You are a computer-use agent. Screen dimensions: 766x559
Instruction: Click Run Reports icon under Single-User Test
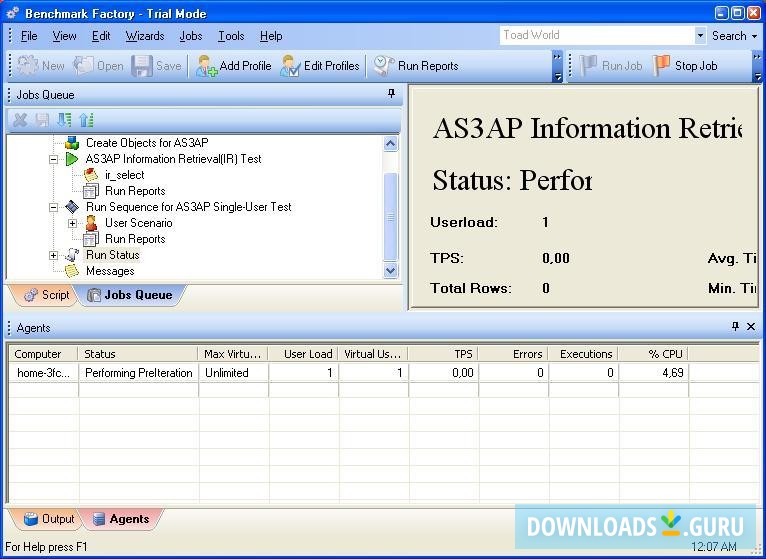tap(91, 239)
